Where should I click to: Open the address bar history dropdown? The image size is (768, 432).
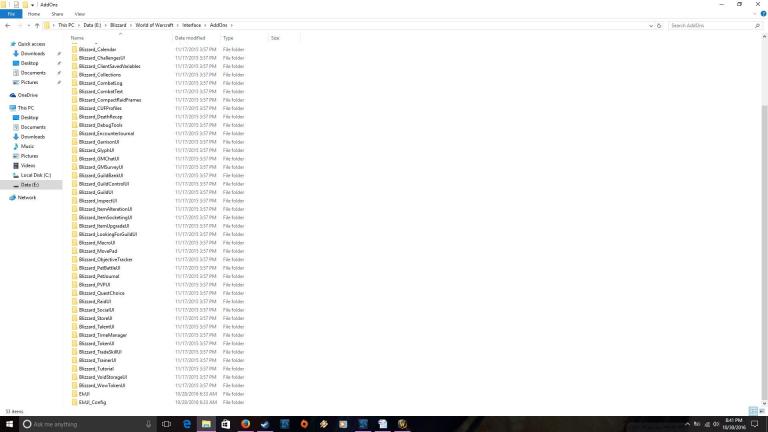[650, 24]
